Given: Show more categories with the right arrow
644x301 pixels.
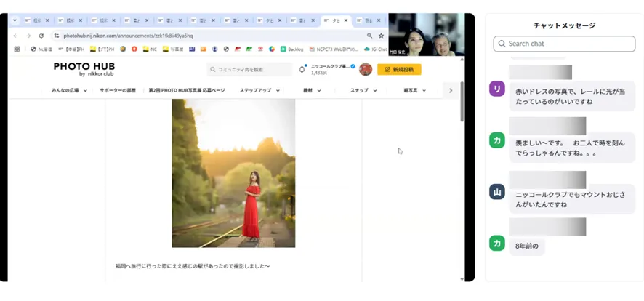Looking at the screenshot, I should 451,91.
